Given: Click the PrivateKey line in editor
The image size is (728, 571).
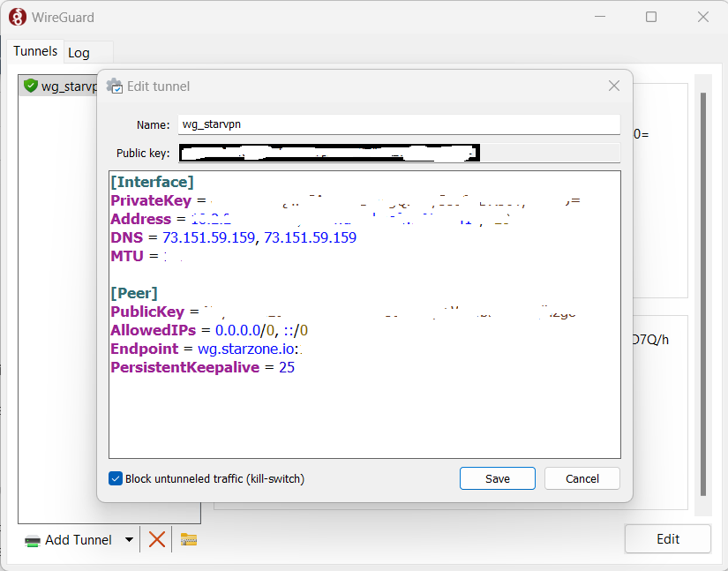Looking at the screenshot, I should [345, 200].
